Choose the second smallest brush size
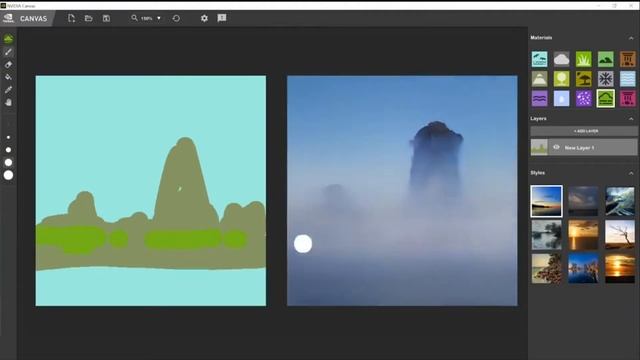This screenshot has width=640, height=360. pos(8,150)
